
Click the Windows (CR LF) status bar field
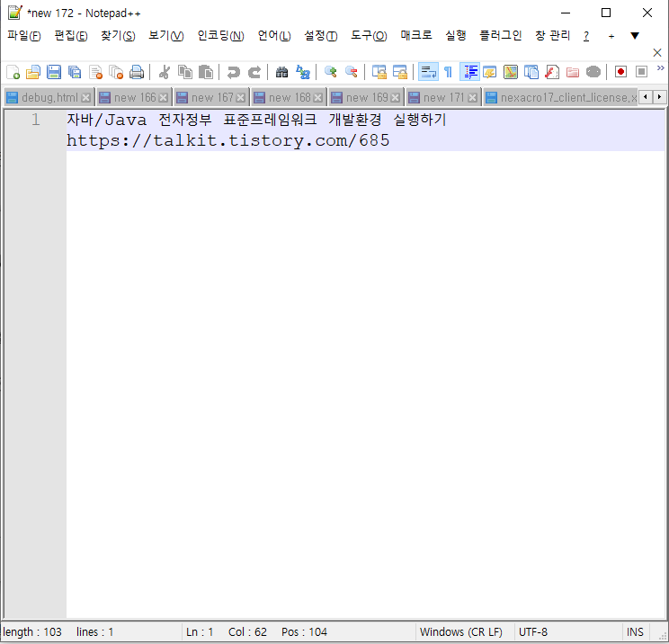tap(461, 631)
